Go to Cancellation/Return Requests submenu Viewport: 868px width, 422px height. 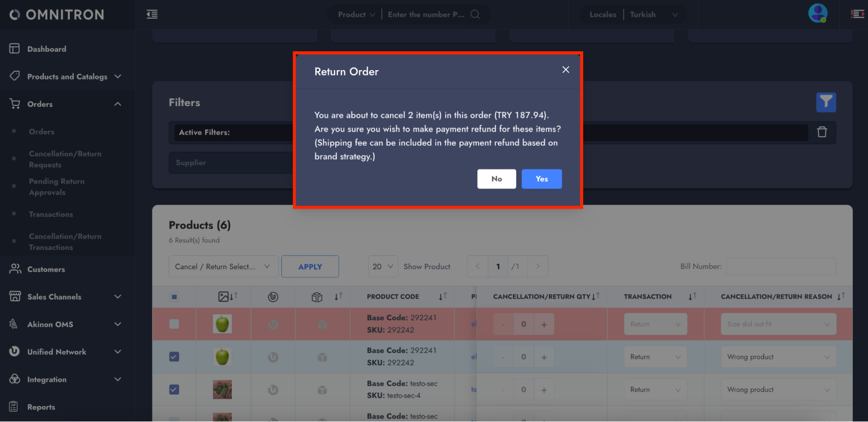[x=65, y=159]
